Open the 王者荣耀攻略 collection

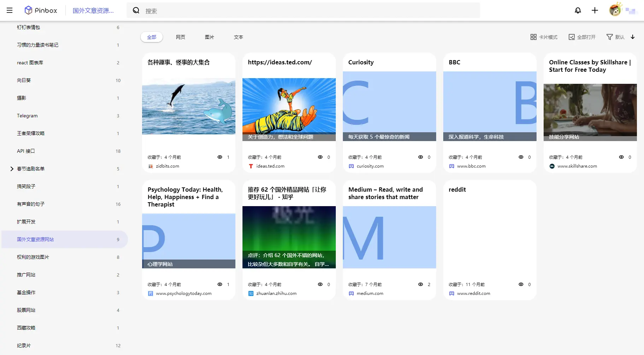pyautogui.click(x=64, y=133)
